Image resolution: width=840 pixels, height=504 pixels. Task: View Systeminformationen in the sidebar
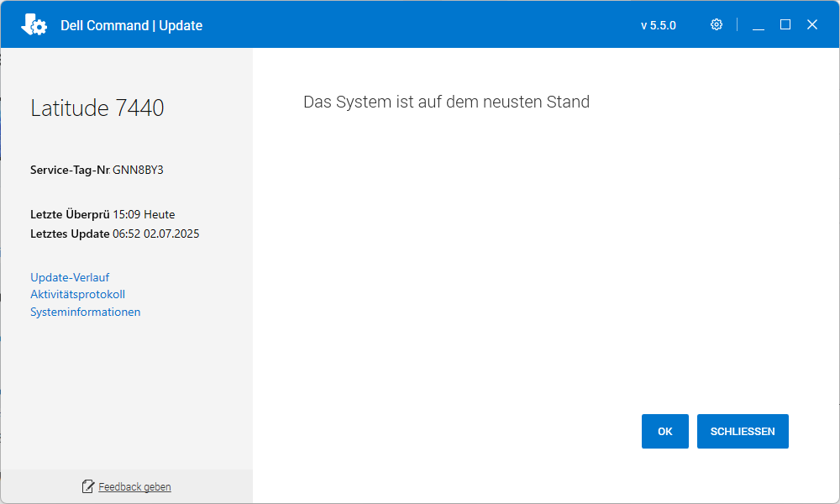pos(85,312)
